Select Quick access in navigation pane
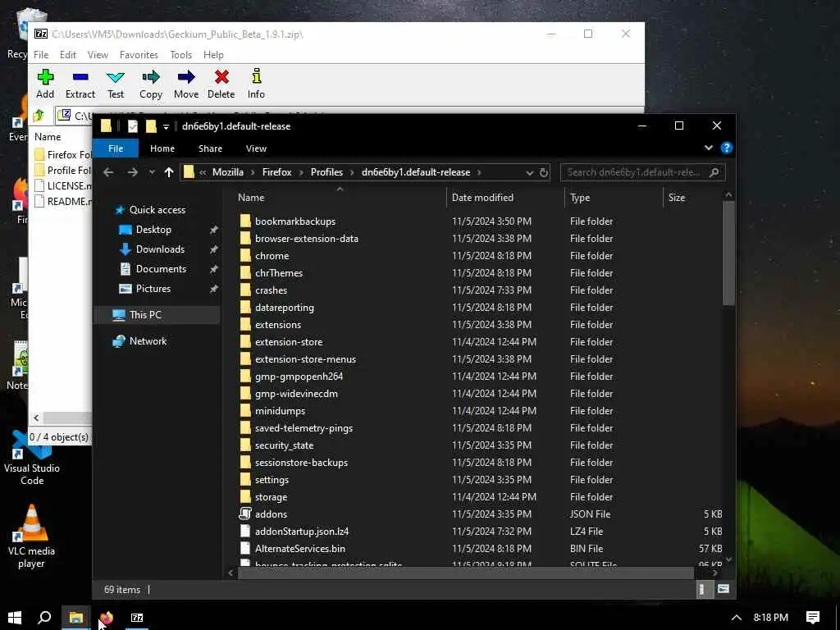 coord(157,210)
